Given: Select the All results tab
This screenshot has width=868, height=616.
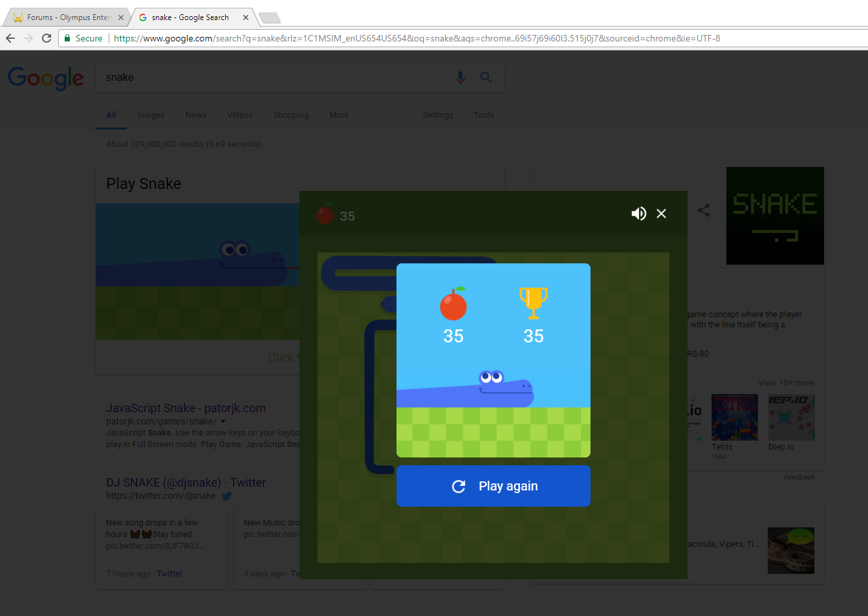Looking at the screenshot, I should [111, 115].
